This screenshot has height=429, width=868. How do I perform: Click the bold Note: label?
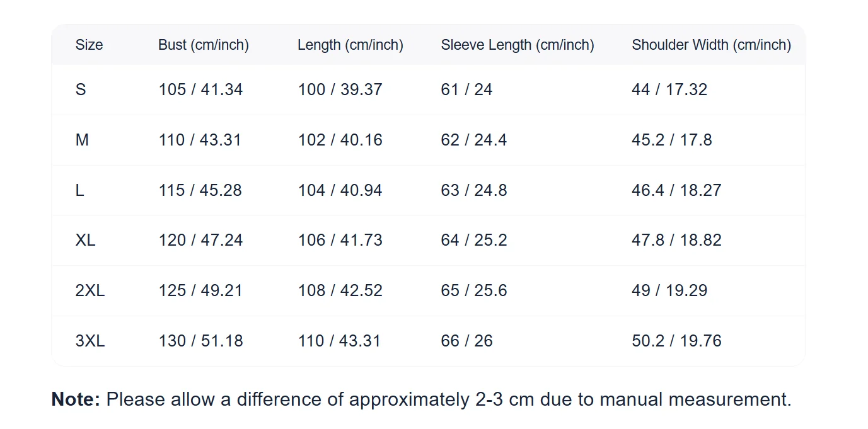[x=76, y=399]
